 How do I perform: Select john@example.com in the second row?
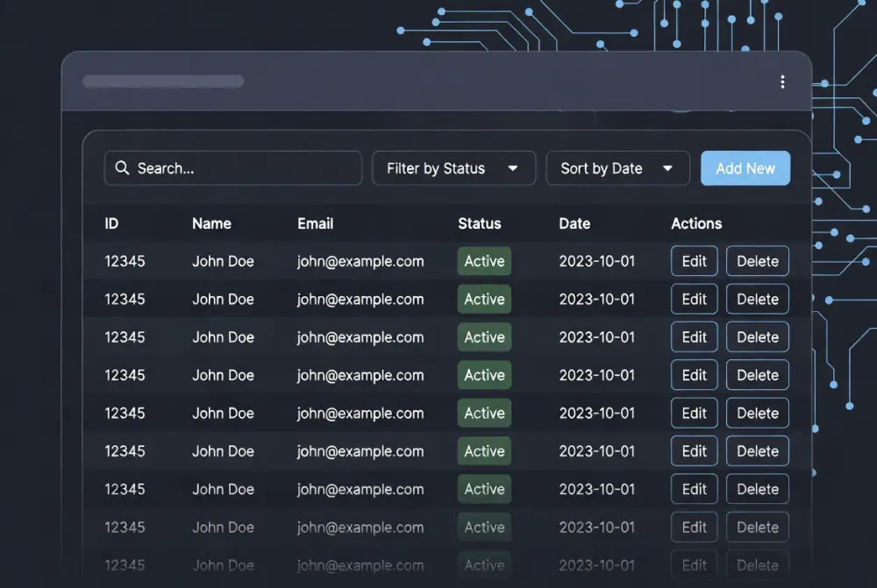[360, 299]
